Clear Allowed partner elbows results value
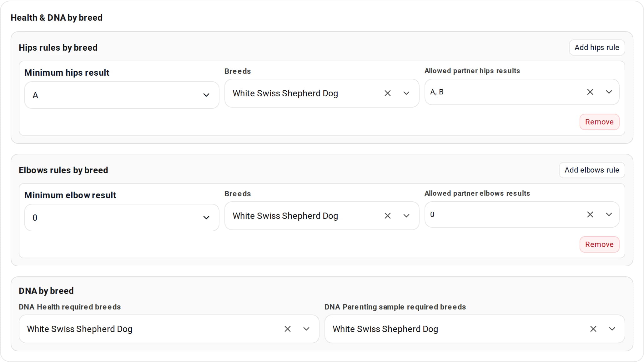Screen dimensions: 644x362 (x=590, y=214)
